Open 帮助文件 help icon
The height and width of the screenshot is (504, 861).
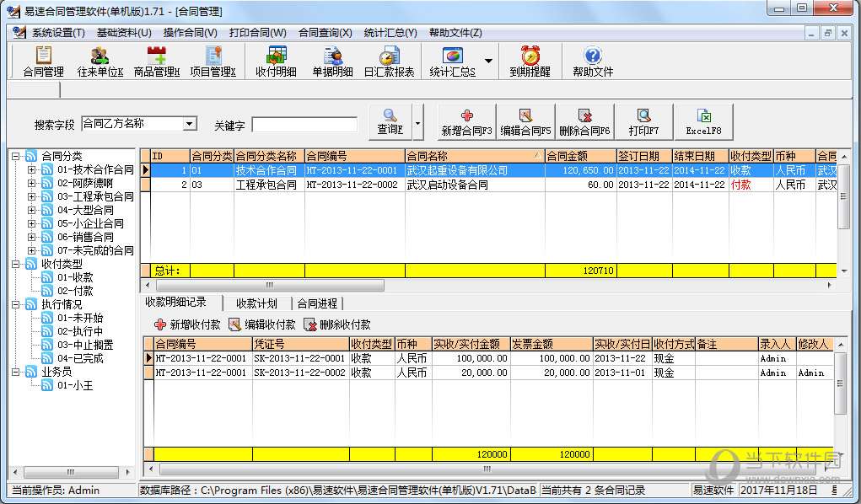click(593, 62)
